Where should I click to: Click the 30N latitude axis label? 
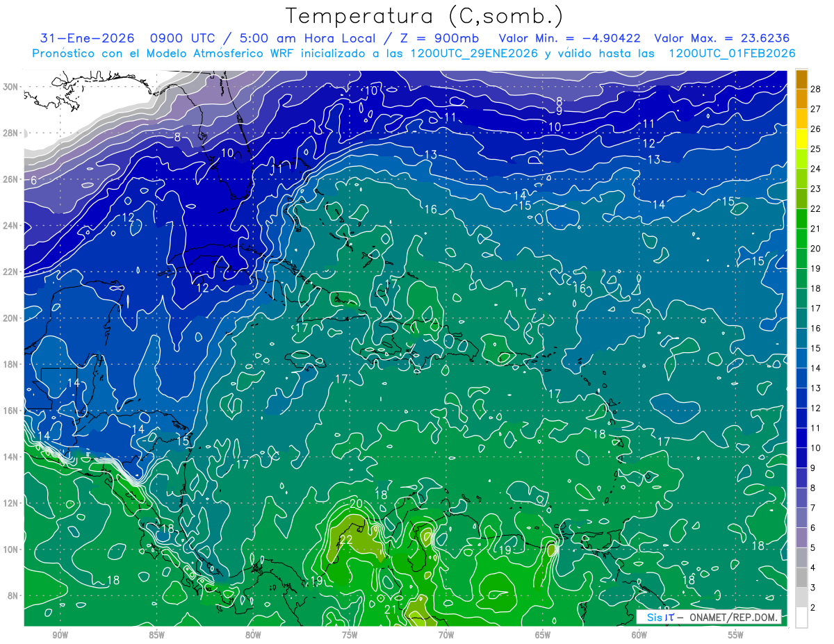pos(11,87)
